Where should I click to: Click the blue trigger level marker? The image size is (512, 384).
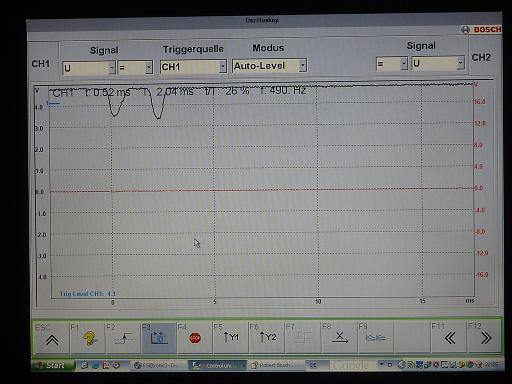pyautogui.click(x=53, y=103)
